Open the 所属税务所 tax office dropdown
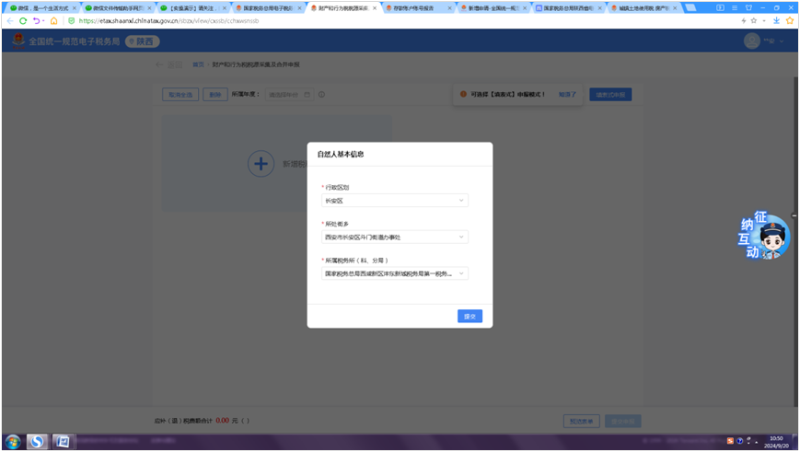The height and width of the screenshot is (452, 800). 393,272
